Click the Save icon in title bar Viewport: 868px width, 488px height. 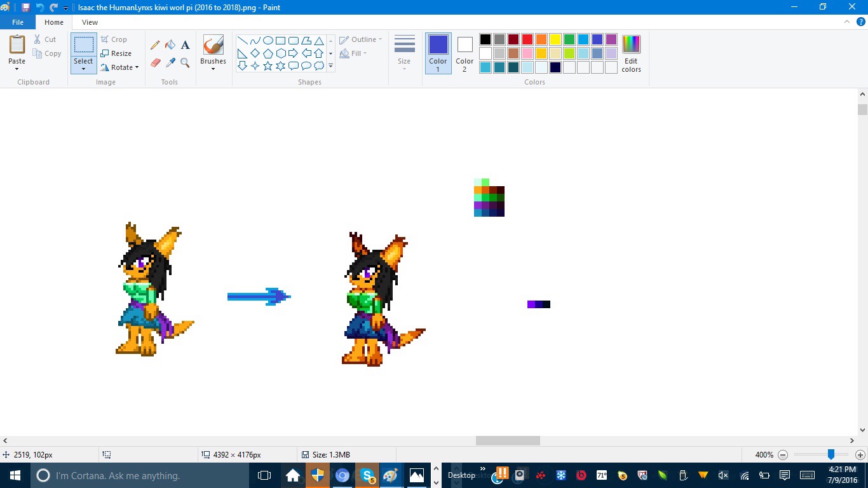pos(25,8)
